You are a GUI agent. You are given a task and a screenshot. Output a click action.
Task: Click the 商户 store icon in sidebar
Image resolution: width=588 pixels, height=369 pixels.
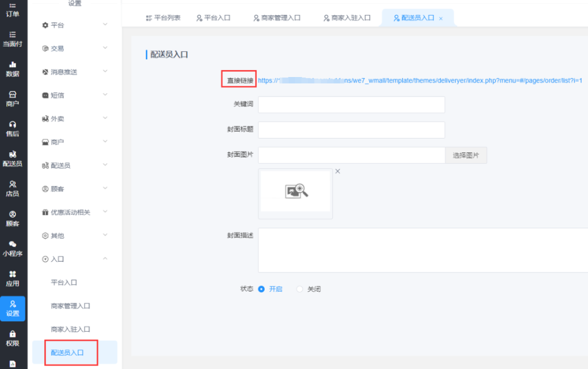[12, 98]
